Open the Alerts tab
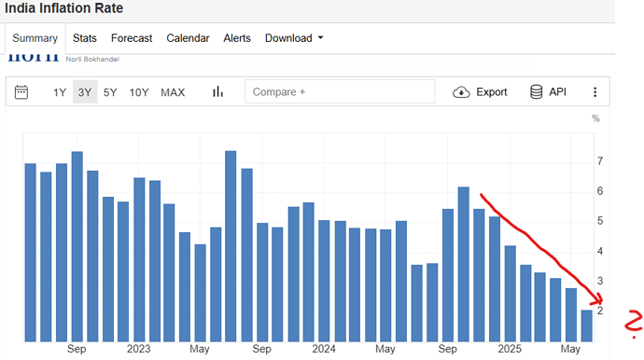 237,38
